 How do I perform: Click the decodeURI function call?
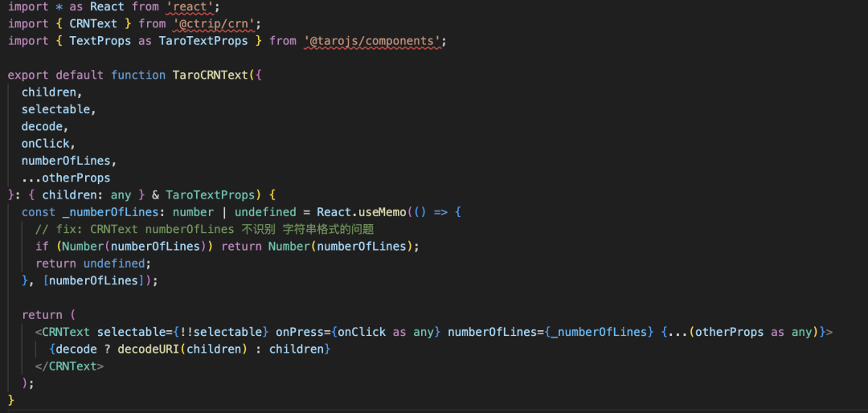click(149, 350)
